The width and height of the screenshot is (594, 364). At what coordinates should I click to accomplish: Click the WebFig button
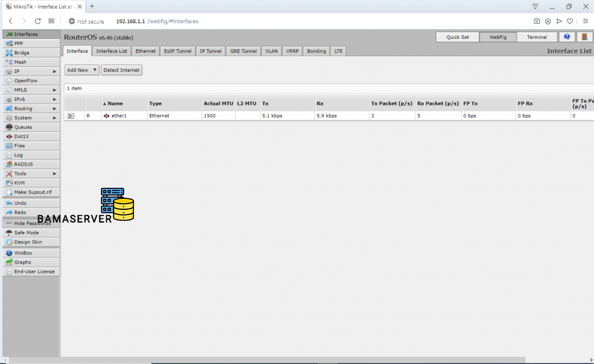[x=498, y=37]
